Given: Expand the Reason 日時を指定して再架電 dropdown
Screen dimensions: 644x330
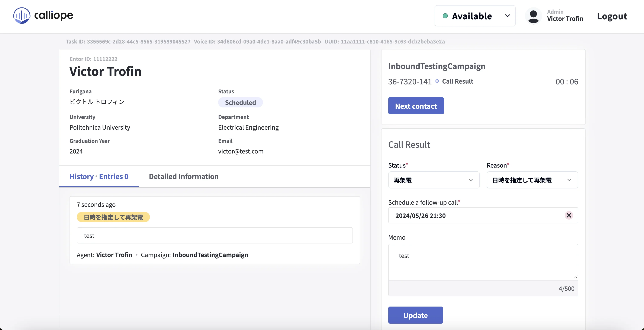Looking at the screenshot, I should click(532, 180).
